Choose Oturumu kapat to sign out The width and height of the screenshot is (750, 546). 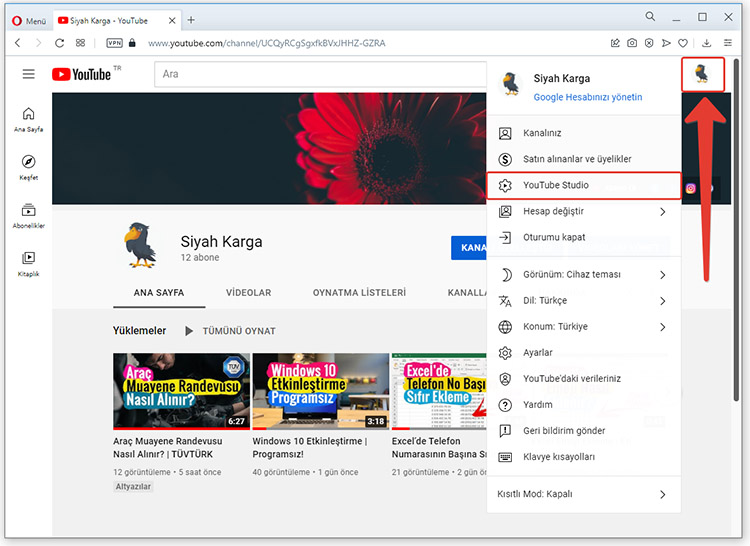(x=584, y=237)
